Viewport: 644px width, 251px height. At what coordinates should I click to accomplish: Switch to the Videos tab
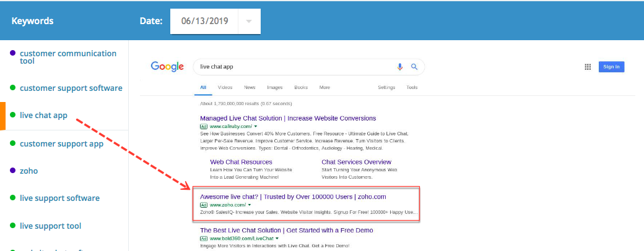click(x=225, y=87)
